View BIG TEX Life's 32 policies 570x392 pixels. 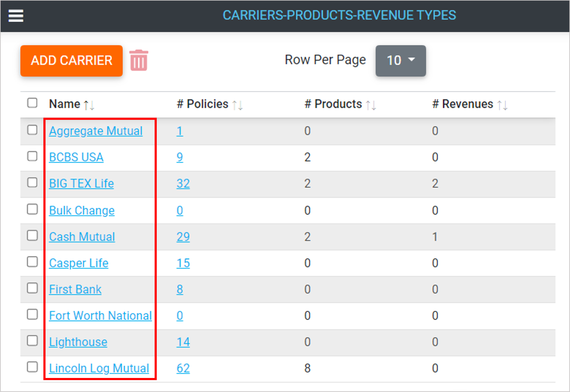tap(183, 184)
